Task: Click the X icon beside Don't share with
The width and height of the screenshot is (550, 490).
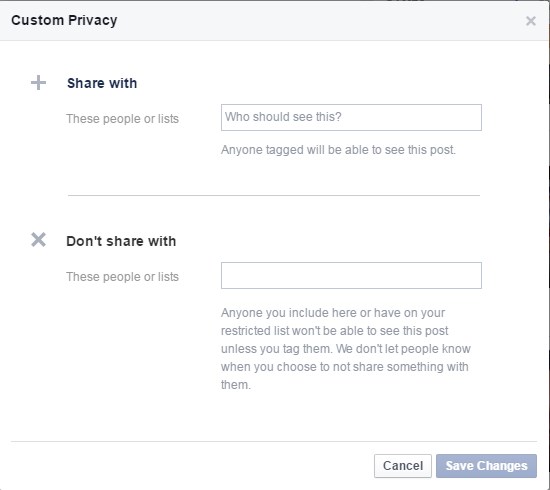Action: point(38,240)
